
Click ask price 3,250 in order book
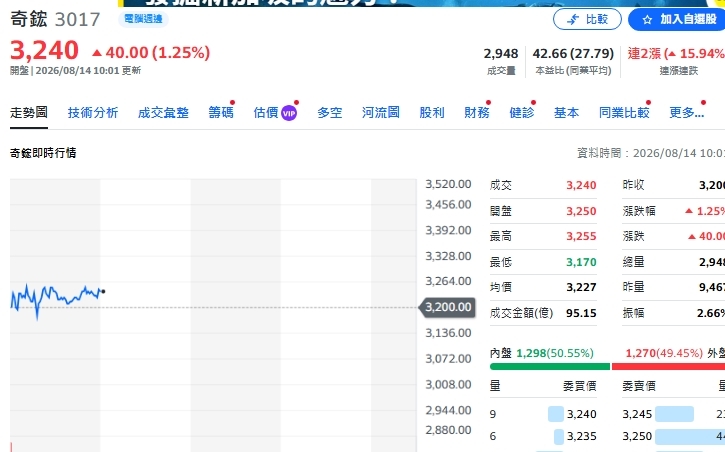(x=637, y=436)
